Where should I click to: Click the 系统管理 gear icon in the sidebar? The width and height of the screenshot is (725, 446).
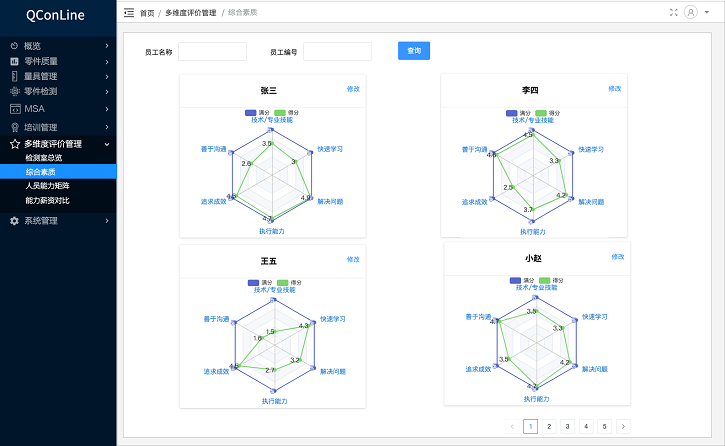[14, 221]
